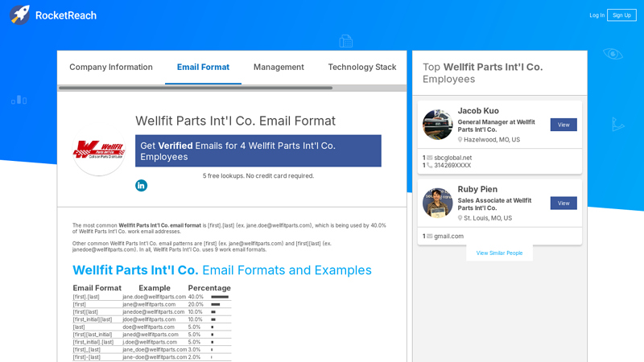Click the Hazelwood, MO, US location text
Viewport: 644px width, 362px height.
click(492, 139)
